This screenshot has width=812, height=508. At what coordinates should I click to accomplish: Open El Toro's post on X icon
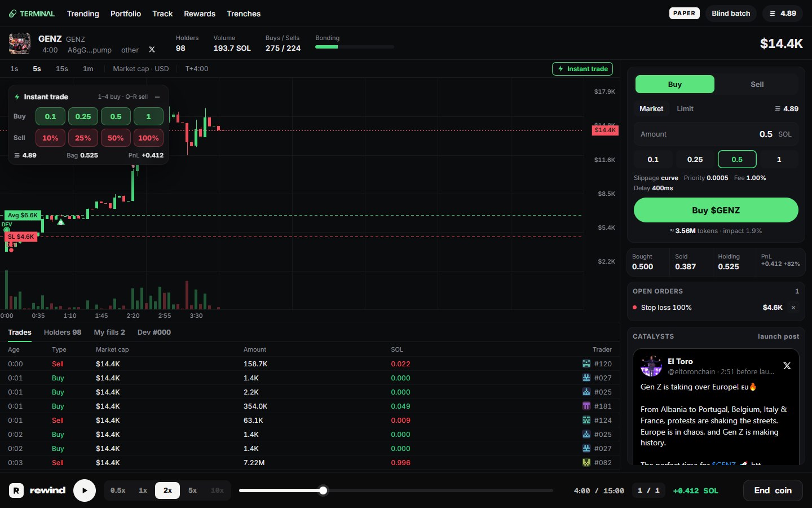point(787,366)
